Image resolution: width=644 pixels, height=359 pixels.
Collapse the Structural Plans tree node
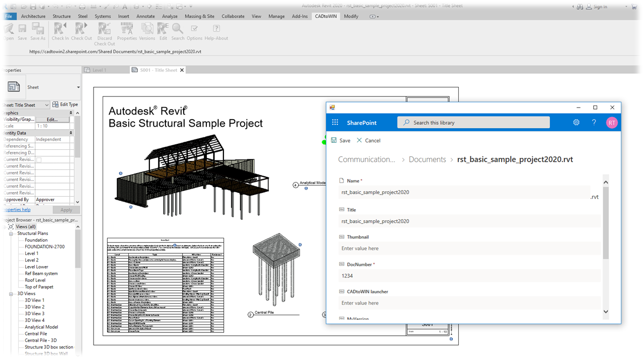tap(11, 233)
